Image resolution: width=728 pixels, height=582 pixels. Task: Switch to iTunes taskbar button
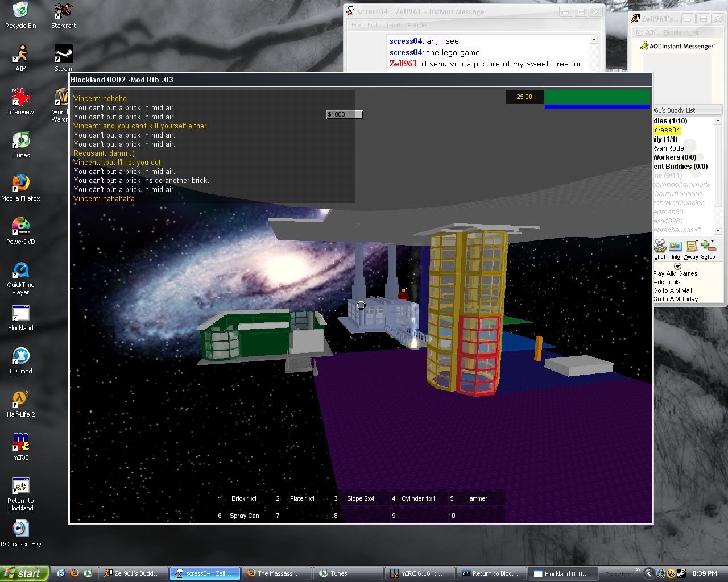(349, 573)
